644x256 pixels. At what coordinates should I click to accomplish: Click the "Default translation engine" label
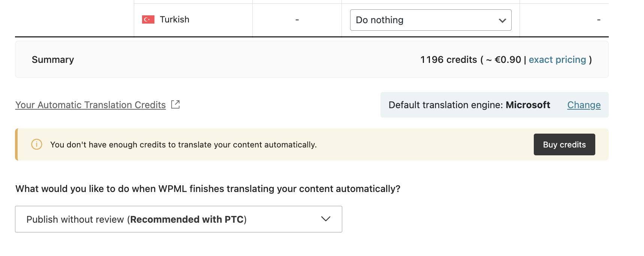[445, 105]
